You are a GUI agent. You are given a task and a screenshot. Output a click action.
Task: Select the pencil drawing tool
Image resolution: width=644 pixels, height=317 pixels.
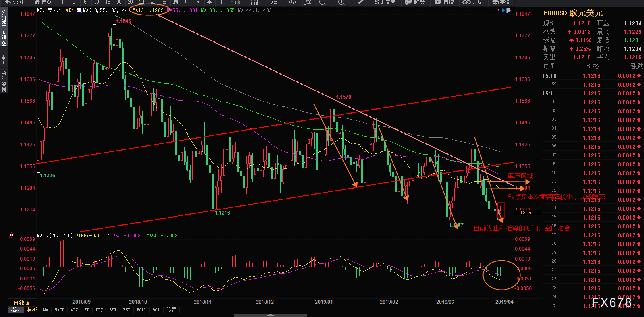click(360, 2)
